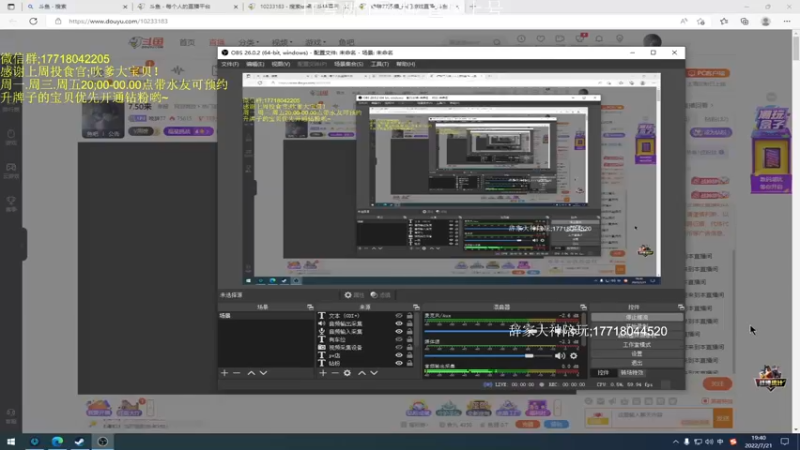
Task: Open 文件(F) menu in OBS
Action: [230, 64]
